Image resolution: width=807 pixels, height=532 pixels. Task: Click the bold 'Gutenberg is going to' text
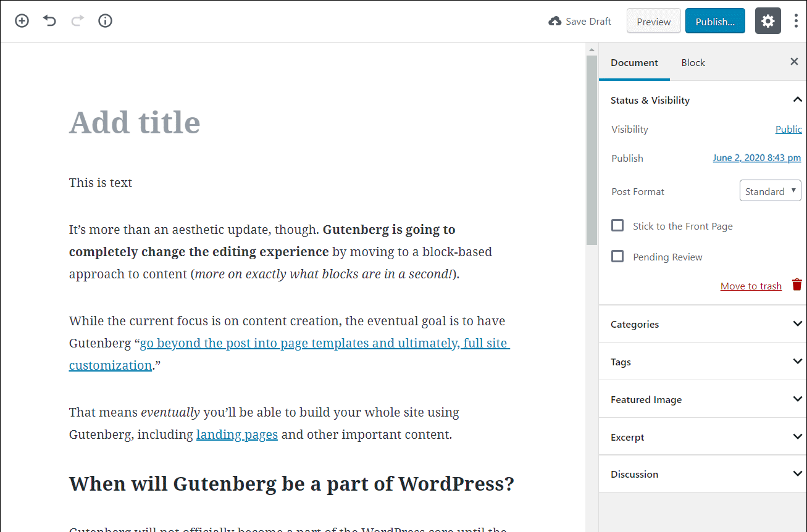pos(389,230)
